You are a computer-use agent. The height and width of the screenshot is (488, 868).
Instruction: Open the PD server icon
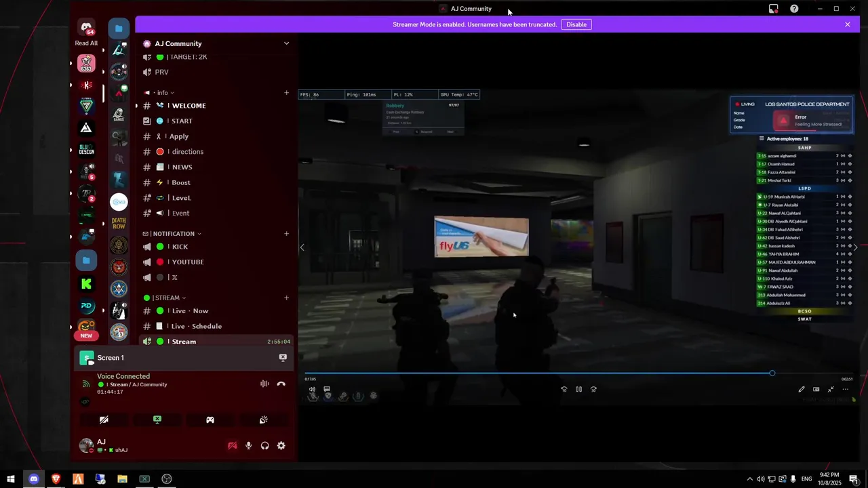click(86, 306)
